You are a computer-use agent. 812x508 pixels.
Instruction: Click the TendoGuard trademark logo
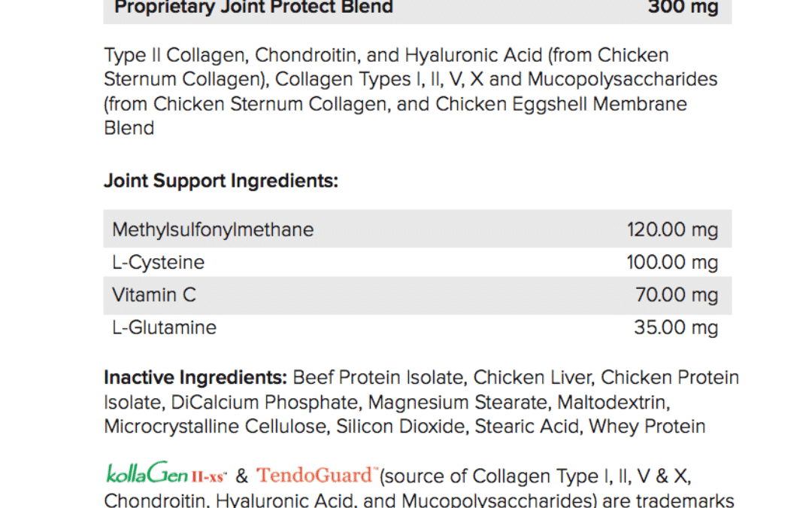pos(317,475)
